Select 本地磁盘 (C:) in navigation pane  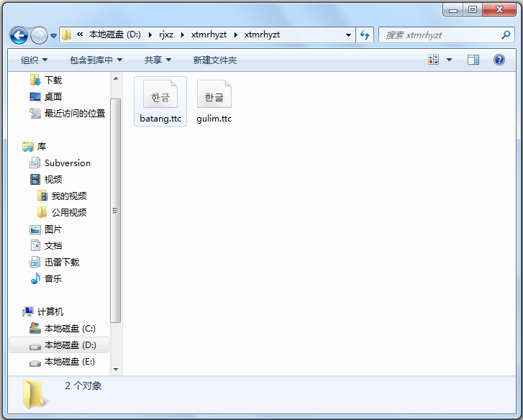pyautogui.click(x=69, y=328)
